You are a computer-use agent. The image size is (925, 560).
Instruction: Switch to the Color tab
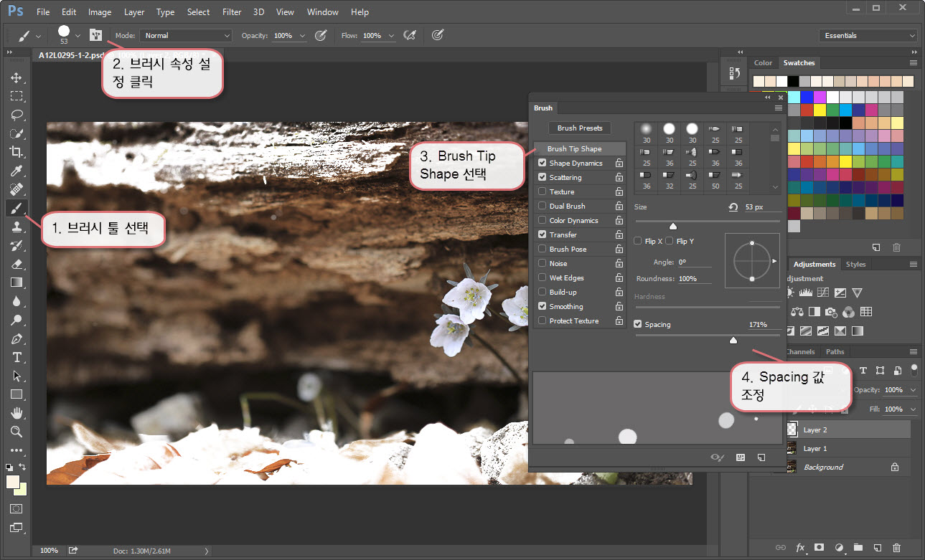(764, 63)
